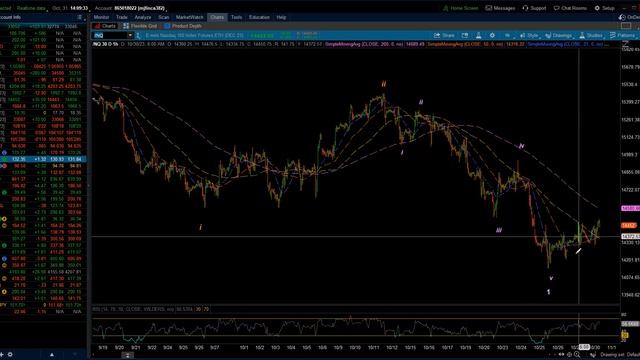Switch to the Education tab
The width and height of the screenshot is (640, 360).
(260, 17)
